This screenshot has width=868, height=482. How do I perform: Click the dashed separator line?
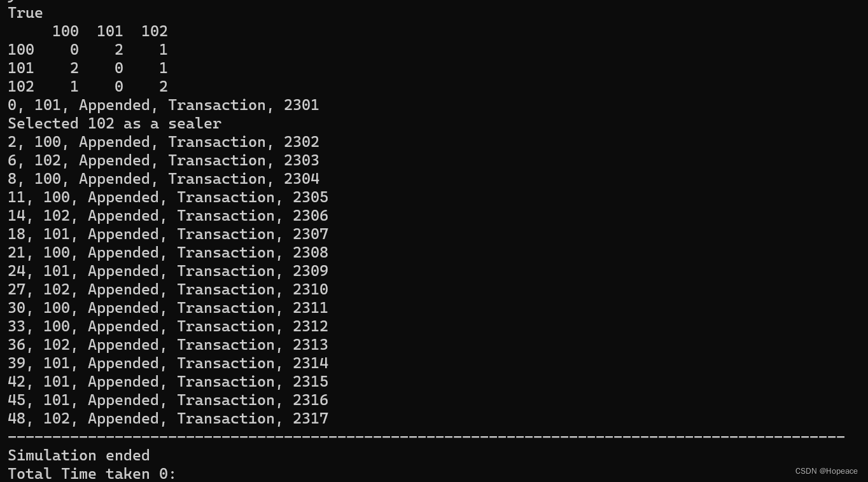[x=426, y=437]
